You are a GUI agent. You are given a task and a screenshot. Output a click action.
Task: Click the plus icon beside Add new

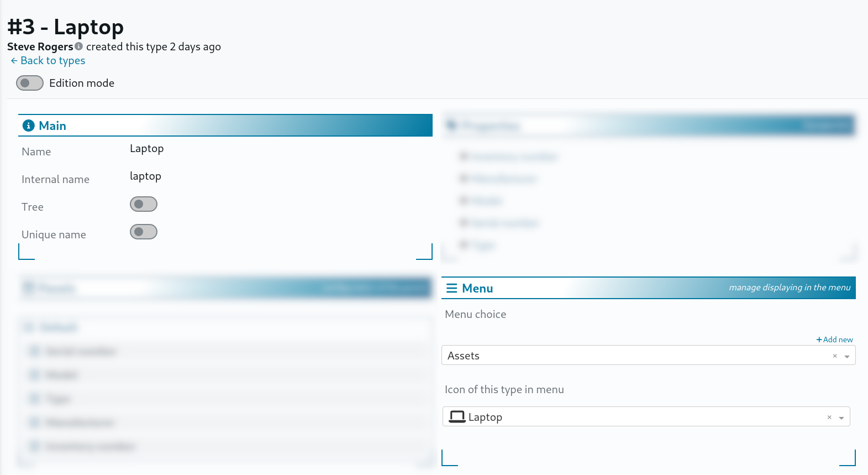(819, 340)
